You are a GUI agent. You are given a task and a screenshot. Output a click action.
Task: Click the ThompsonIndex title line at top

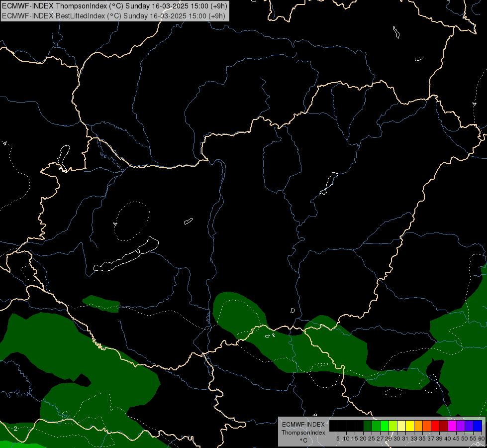click(114, 6)
